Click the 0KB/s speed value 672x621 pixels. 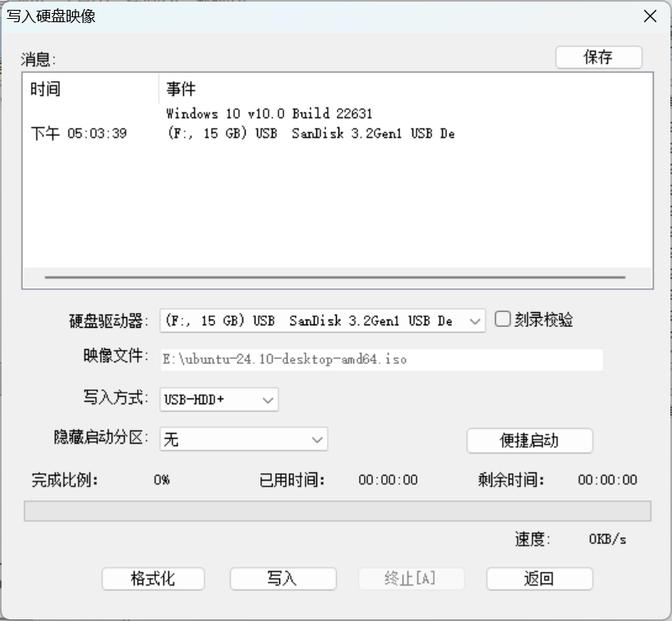pos(607,539)
